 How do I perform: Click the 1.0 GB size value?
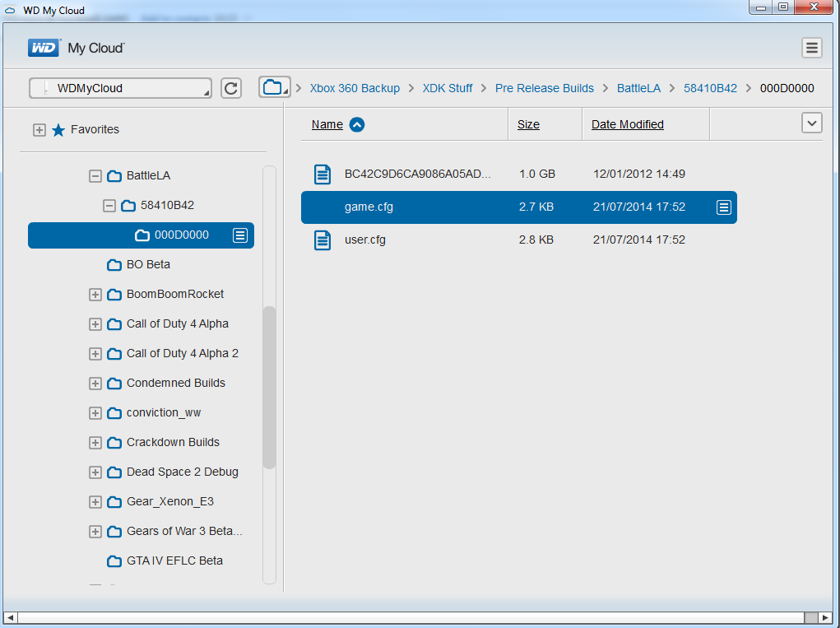pos(536,174)
